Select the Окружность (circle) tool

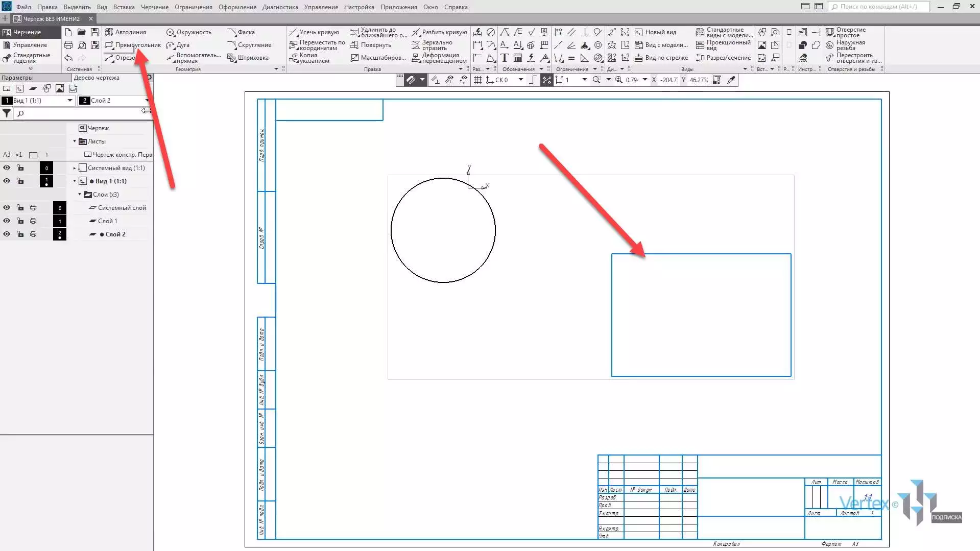tap(189, 32)
